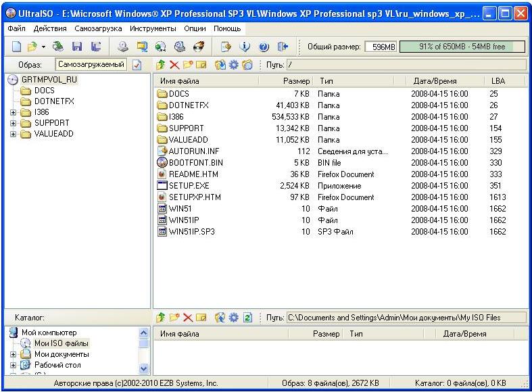
Task: Click the Burn CD image flame icon
Action: pyautogui.click(x=199, y=47)
